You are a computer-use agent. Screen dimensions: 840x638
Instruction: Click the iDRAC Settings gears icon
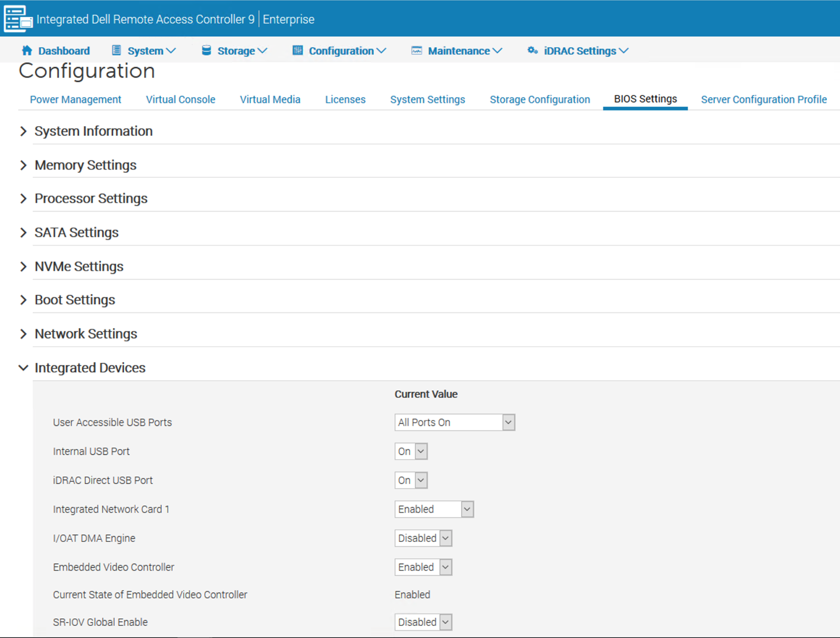[x=533, y=50]
